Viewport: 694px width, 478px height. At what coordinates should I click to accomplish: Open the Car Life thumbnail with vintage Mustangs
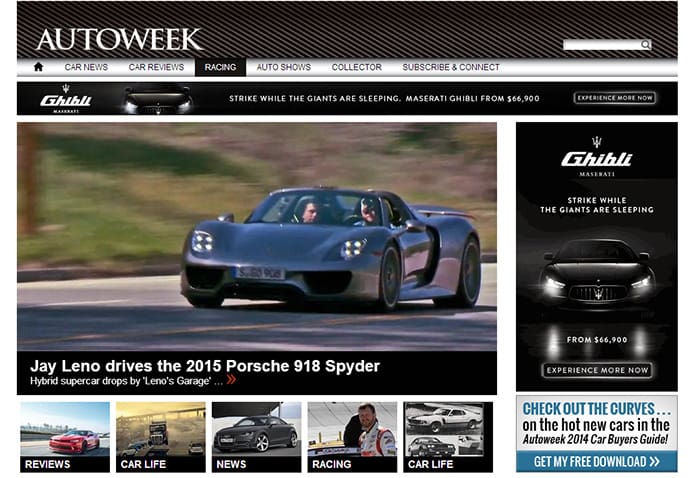(448, 437)
